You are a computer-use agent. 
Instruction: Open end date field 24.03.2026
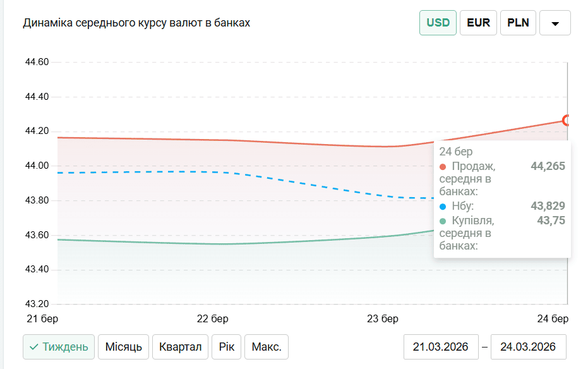(528, 347)
